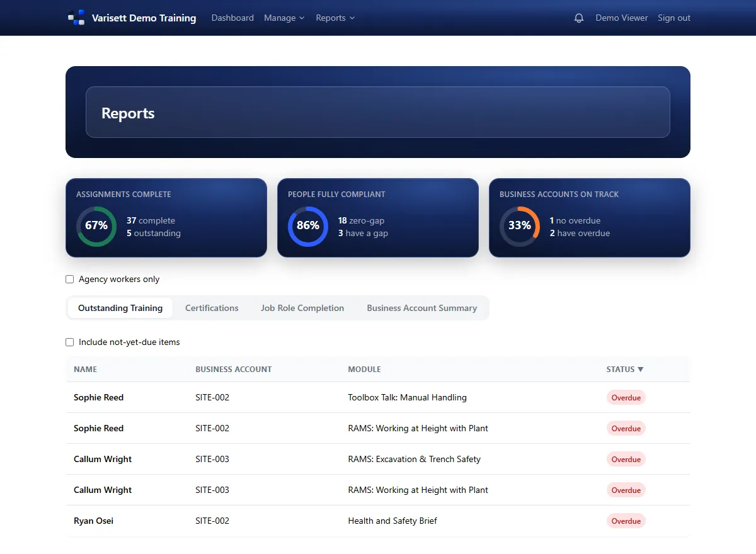Click Health and Safety Brief module

392,521
